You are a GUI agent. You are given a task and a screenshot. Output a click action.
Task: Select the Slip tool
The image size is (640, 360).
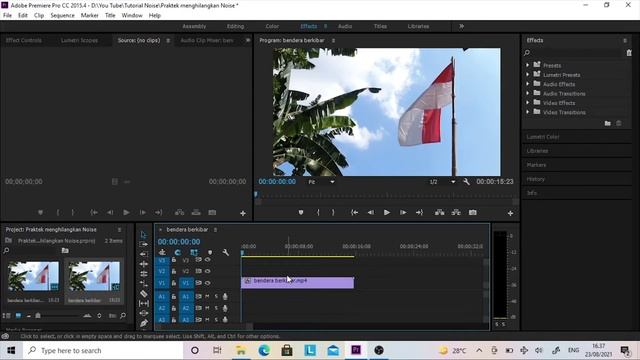143,304
